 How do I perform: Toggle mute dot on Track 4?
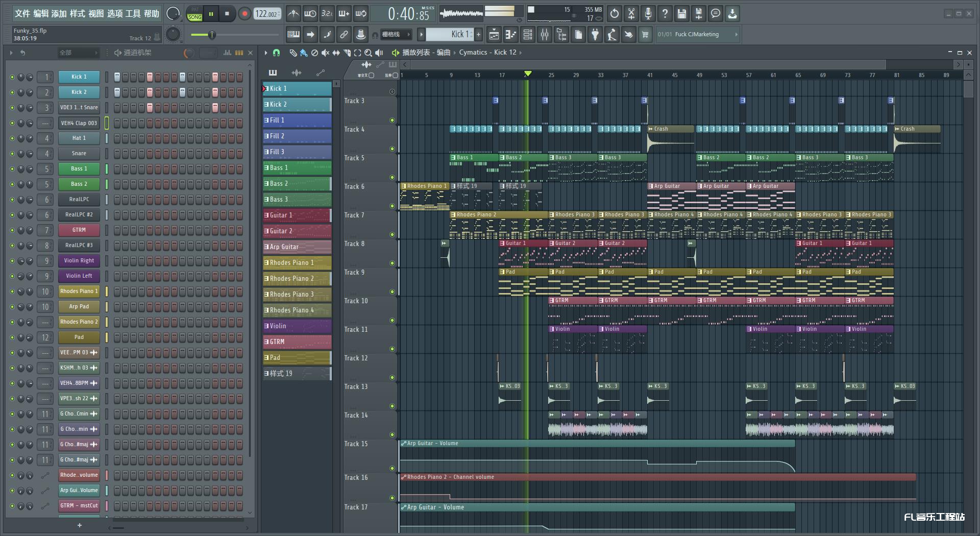click(x=392, y=149)
